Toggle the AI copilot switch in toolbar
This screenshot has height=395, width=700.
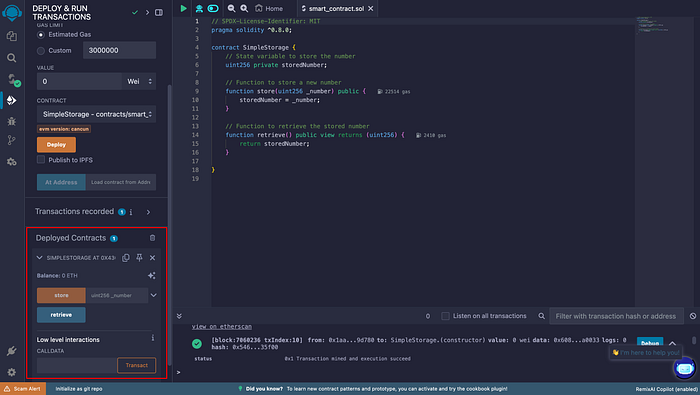tap(213, 8)
